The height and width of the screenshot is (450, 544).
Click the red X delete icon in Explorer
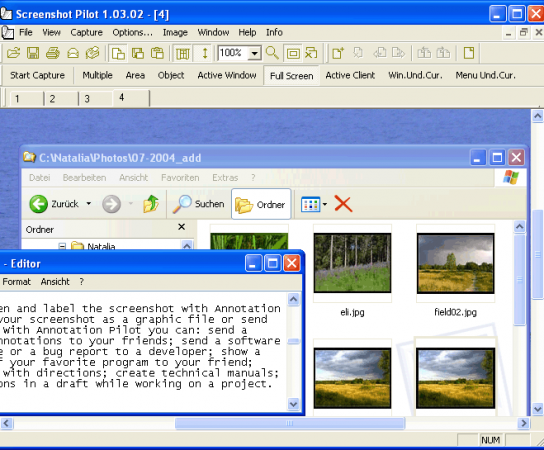pos(343,204)
